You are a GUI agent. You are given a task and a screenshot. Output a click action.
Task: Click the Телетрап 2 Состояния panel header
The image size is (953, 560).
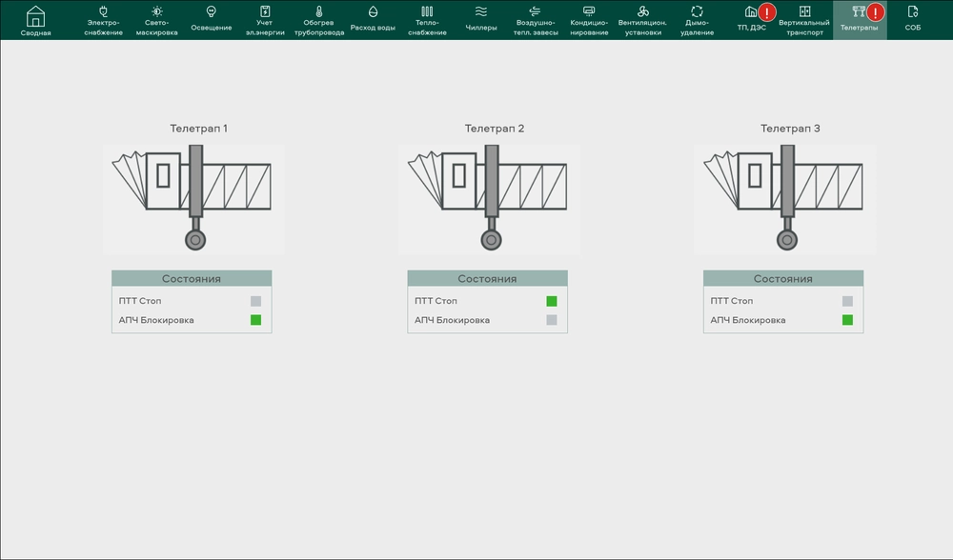click(x=487, y=279)
